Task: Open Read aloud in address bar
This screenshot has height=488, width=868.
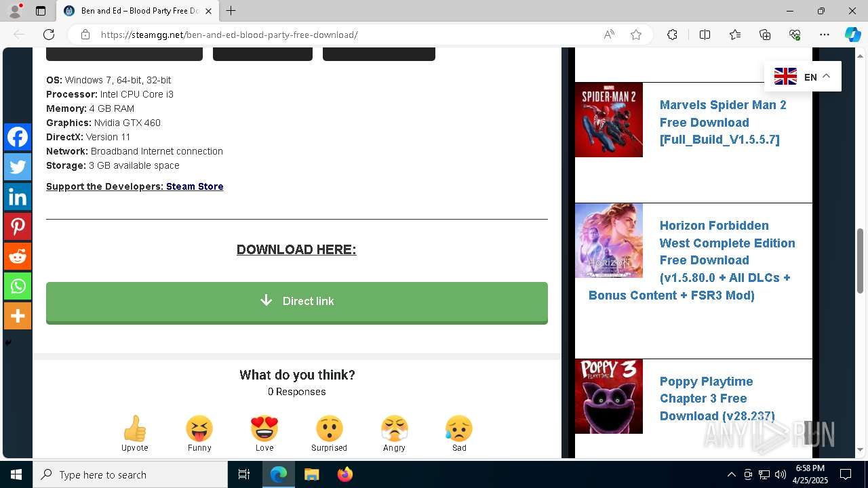Action: pyautogui.click(x=609, y=35)
